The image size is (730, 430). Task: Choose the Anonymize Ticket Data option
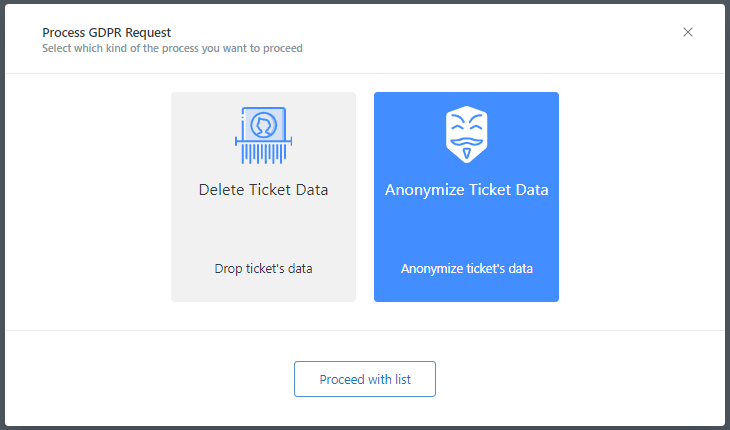[x=466, y=197]
